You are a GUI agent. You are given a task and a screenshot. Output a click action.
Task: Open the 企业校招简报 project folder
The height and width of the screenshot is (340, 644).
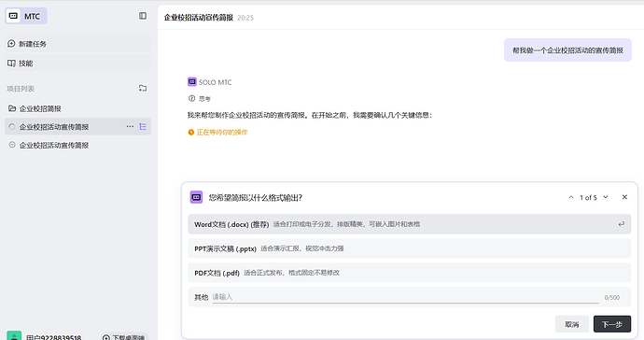(77, 108)
